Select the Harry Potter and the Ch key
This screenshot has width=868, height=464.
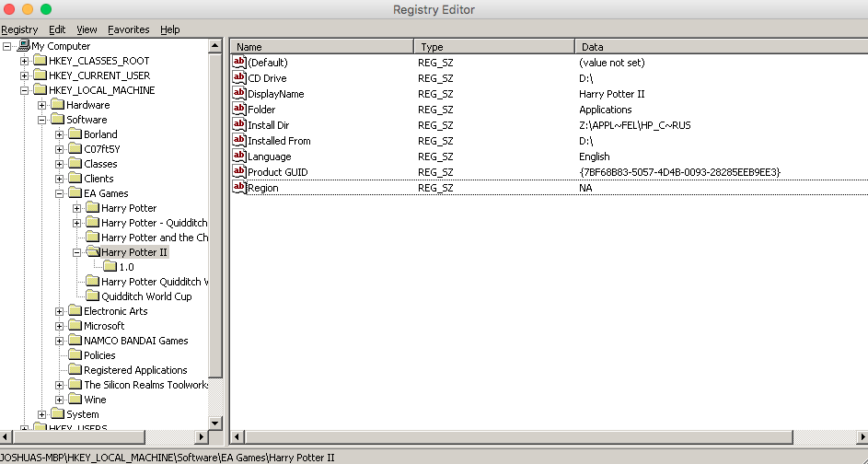[155, 238]
